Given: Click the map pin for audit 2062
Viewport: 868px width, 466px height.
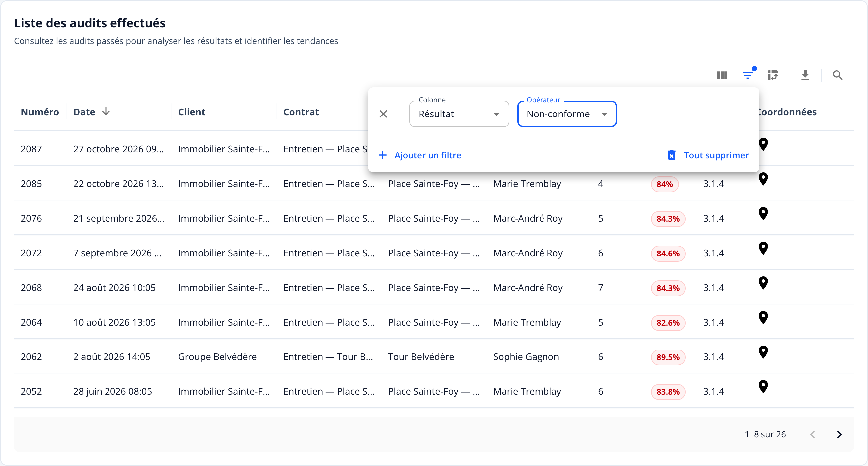Looking at the screenshot, I should coord(763,352).
